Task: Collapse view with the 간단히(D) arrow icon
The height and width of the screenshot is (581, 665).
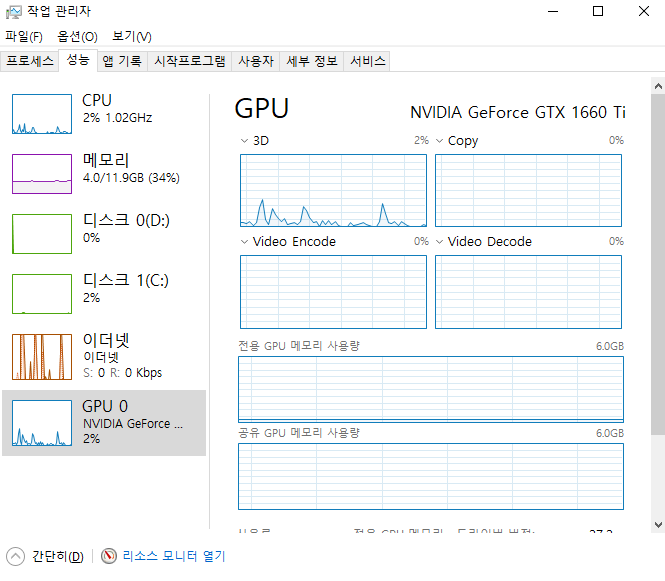Action: pos(16,556)
